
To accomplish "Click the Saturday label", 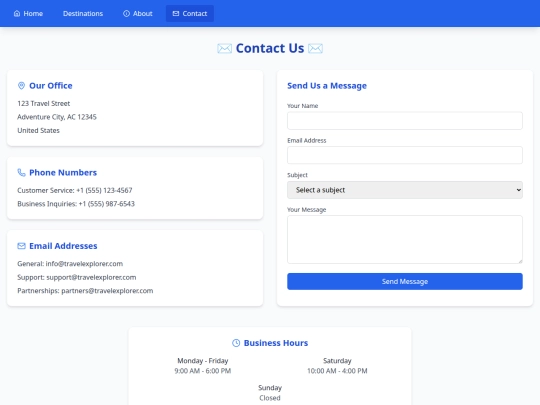I will pyautogui.click(x=337, y=361).
